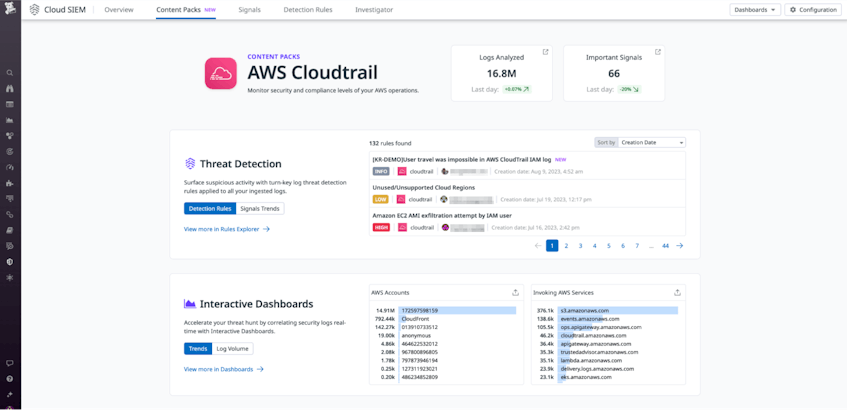Screen dimensions: 847x410
Task: Open the binoculars Watchdog icon in sidebar
Action: point(10,88)
